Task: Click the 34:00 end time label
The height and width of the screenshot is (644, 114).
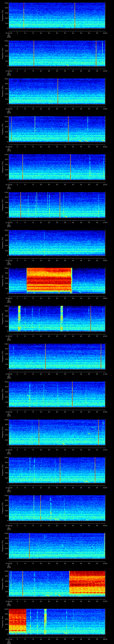Action: [105, 109]
